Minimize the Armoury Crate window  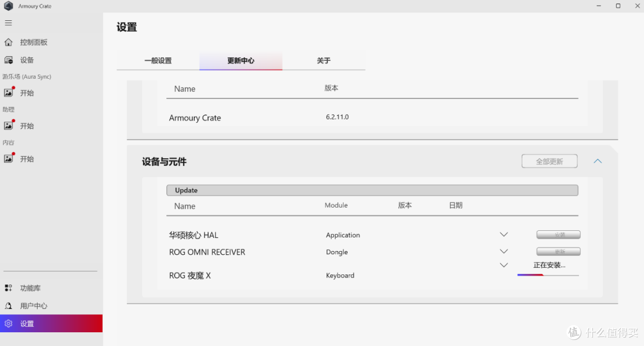(x=599, y=6)
